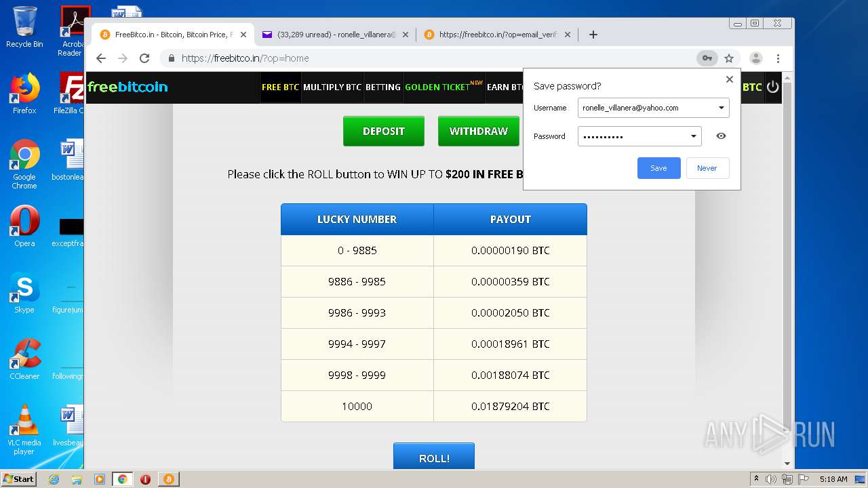The height and width of the screenshot is (488, 868).
Task: Expand the Username dropdown arrow
Action: [722, 108]
